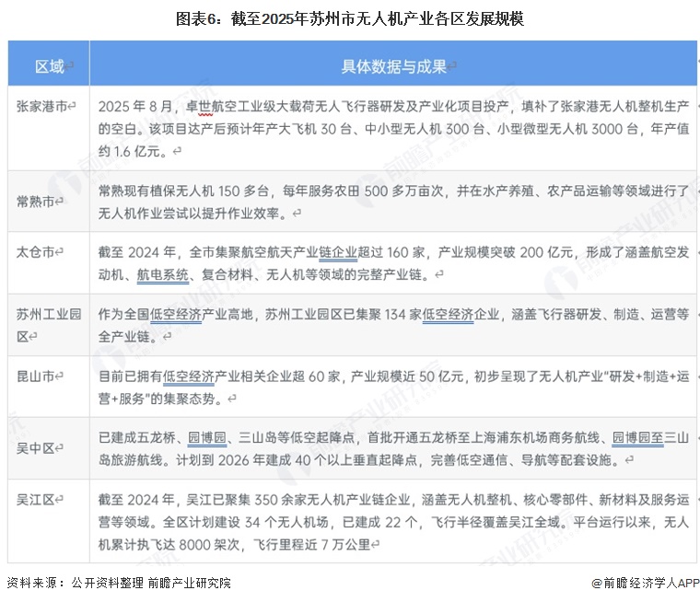This screenshot has height=602, width=700.
Task: Click the 太仓市 row label
Action: pyautogui.click(x=41, y=250)
